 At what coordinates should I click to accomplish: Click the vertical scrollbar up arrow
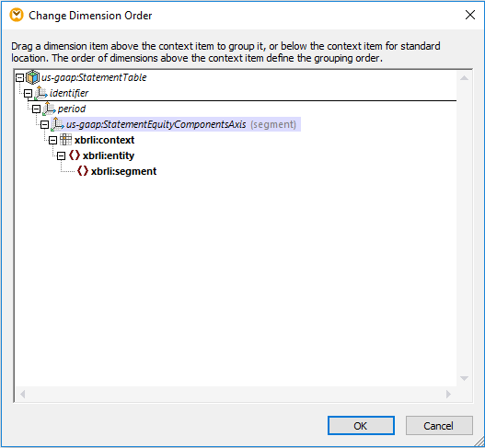(x=464, y=78)
